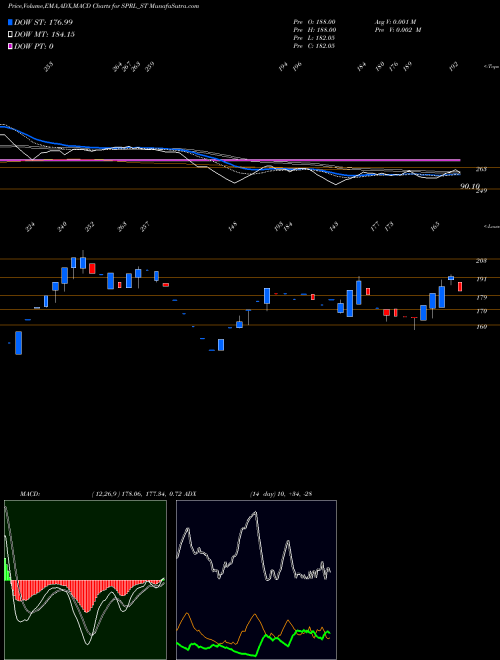The height and width of the screenshot is (660, 500).
Task: Select the 'DOW ST: 176.99' legend text
Action: 43,22
